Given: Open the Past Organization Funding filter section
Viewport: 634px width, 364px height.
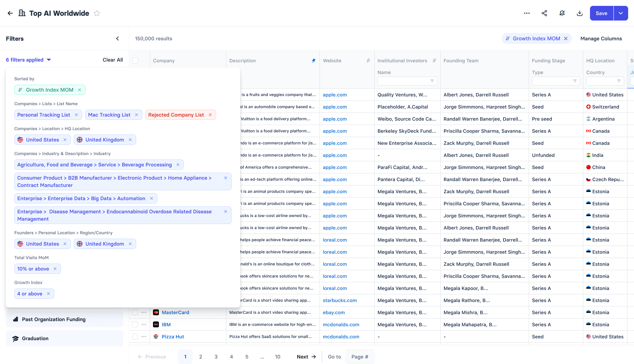Looking at the screenshot, I should click(65, 319).
